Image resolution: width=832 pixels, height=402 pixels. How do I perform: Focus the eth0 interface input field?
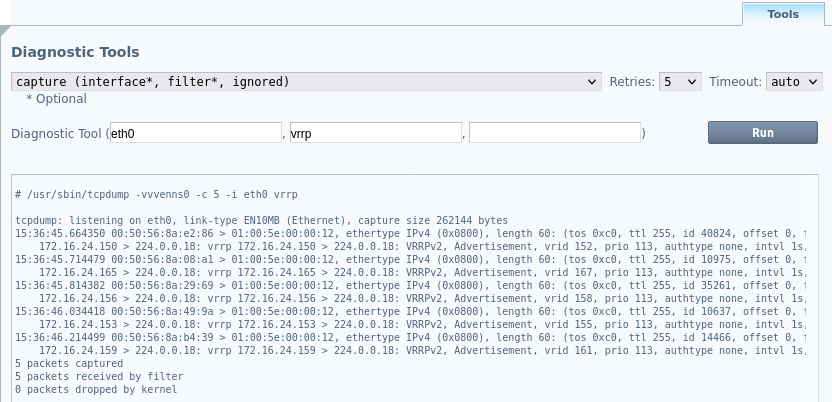[x=195, y=133]
